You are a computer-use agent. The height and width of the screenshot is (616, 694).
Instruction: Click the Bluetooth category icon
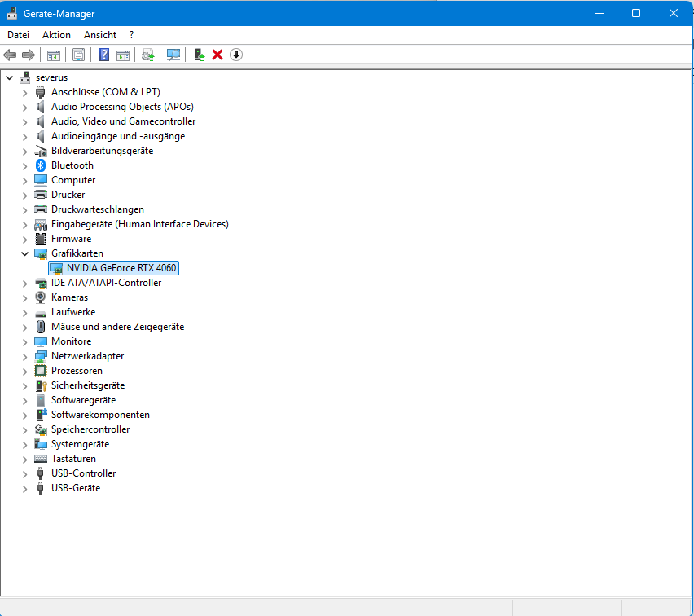tap(40, 165)
